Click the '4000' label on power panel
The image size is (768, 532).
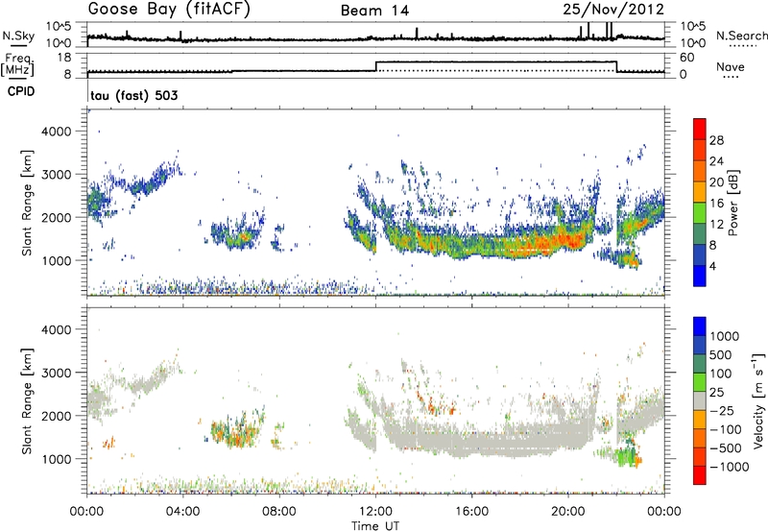(57, 132)
